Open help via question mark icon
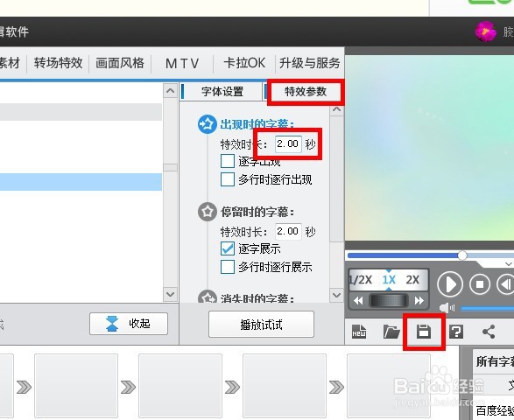This screenshot has width=514, height=420. (x=456, y=332)
